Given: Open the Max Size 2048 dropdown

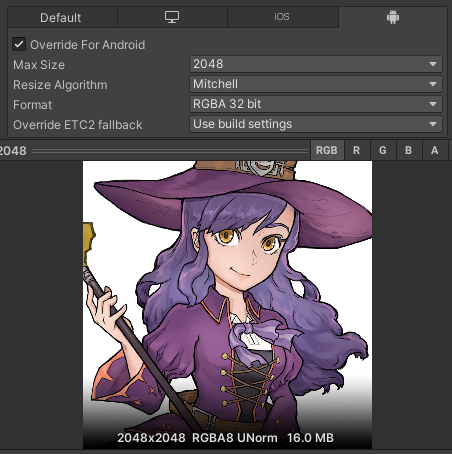Looking at the screenshot, I should tap(316, 64).
